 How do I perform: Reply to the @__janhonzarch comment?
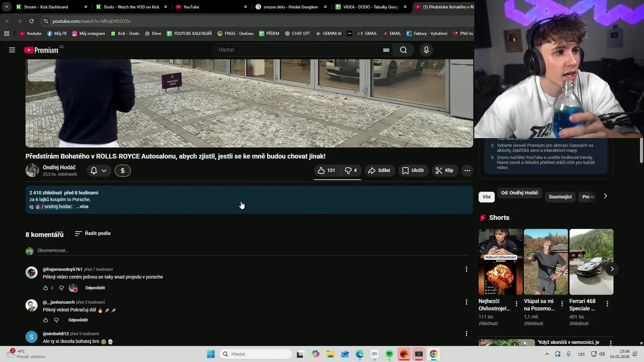pos(78,320)
